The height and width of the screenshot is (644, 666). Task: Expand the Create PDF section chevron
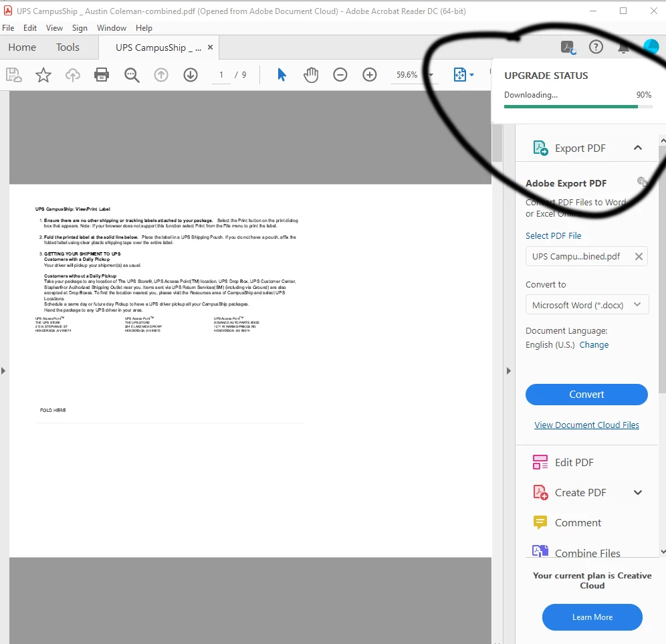(x=637, y=492)
